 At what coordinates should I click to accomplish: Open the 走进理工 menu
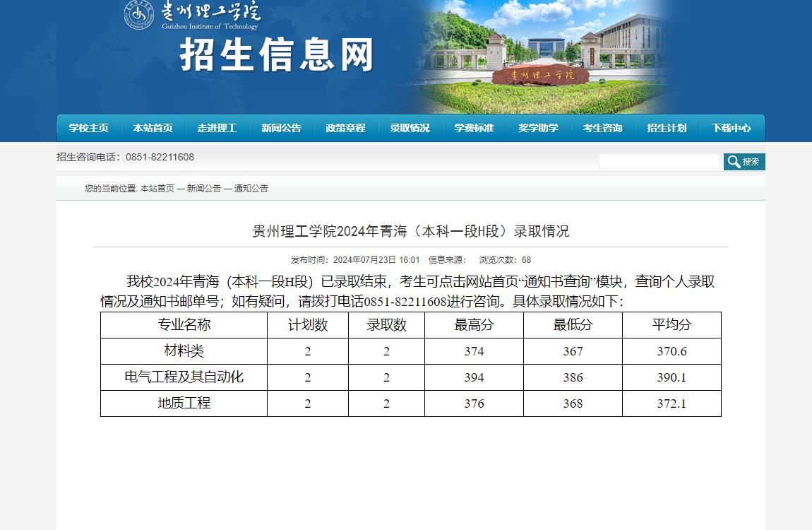[x=217, y=128]
